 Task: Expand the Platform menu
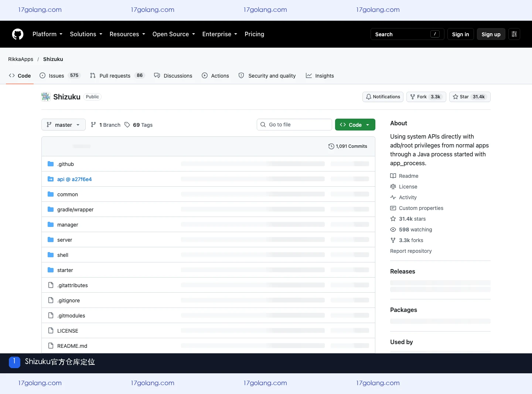pyautogui.click(x=47, y=34)
